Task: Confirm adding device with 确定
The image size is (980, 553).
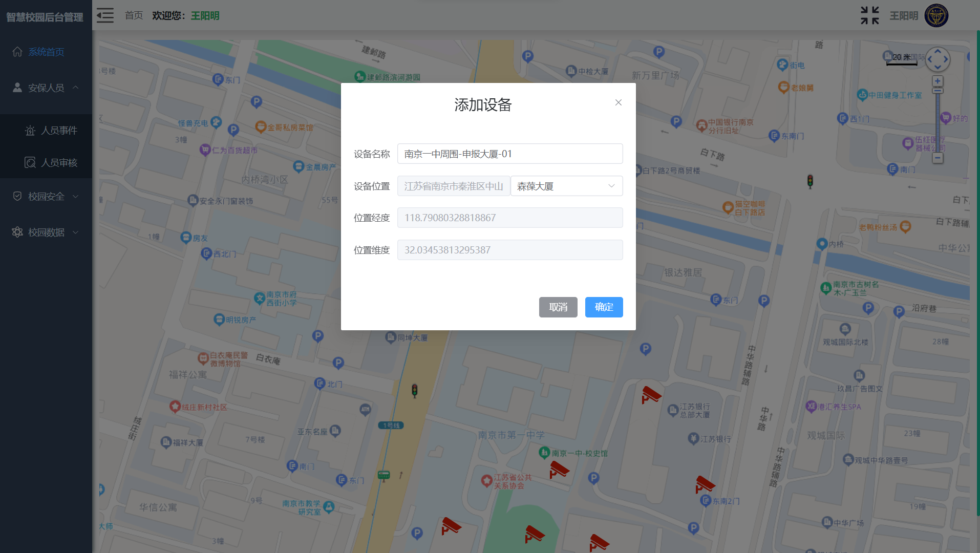Action: tap(604, 307)
